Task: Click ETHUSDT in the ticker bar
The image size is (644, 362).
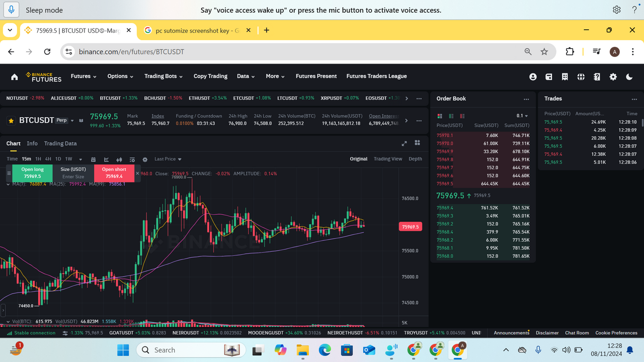Action: pos(208,98)
